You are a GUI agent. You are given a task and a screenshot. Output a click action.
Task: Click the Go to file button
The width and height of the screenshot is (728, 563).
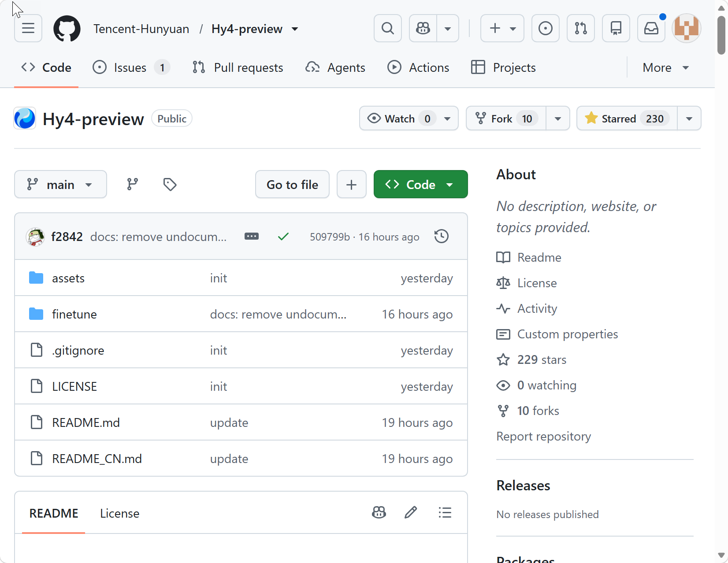pos(292,185)
